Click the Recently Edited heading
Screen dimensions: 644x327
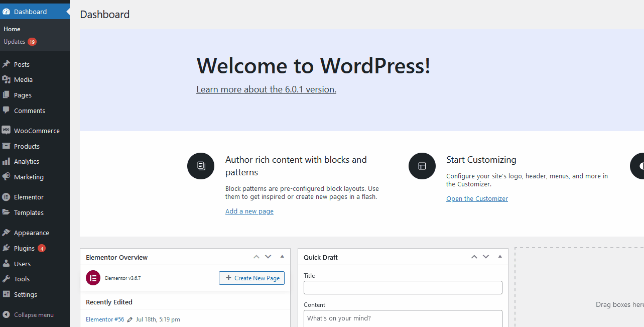click(x=109, y=302)
